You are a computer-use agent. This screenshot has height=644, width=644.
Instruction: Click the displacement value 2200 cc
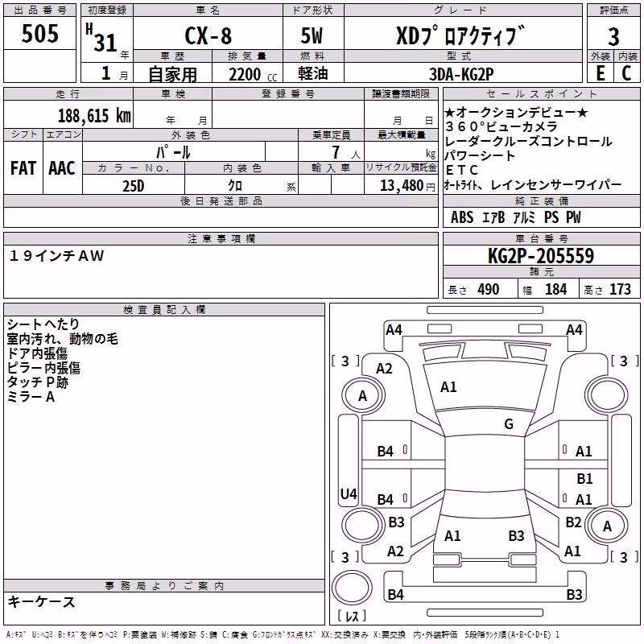point(253,75)
